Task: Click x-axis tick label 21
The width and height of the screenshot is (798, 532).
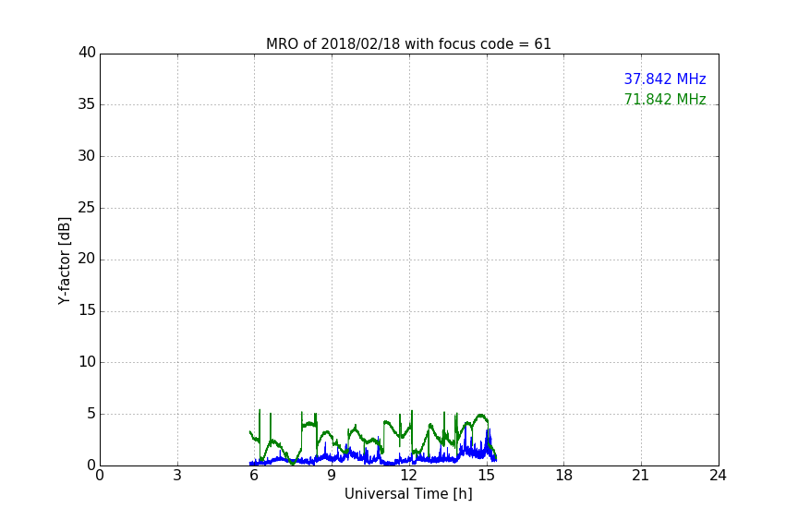Action: pos(641,476)
